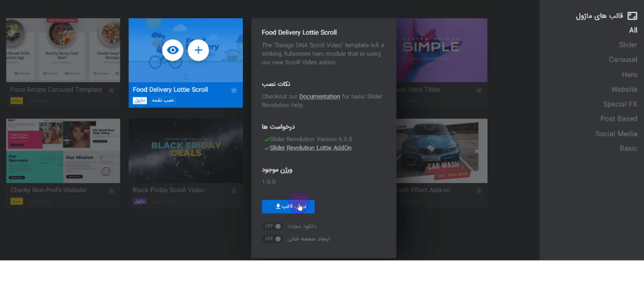Show Special FX templates

click(620, 104)
